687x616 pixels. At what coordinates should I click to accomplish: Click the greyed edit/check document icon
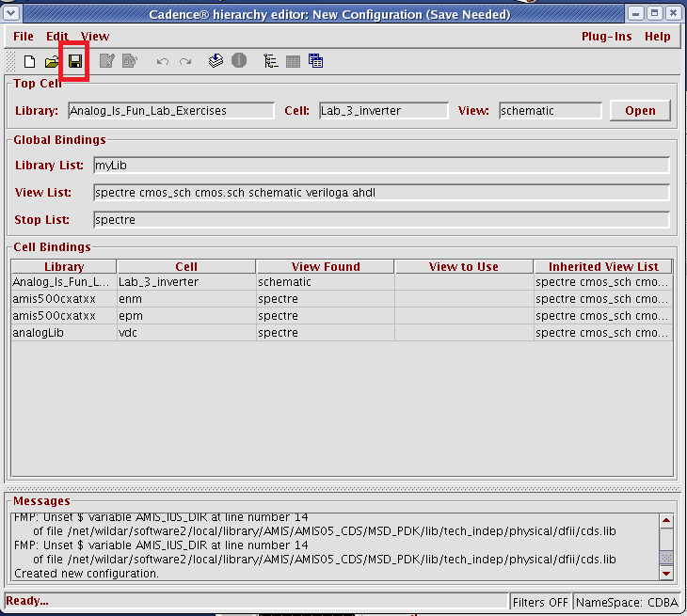pos(107,61)
